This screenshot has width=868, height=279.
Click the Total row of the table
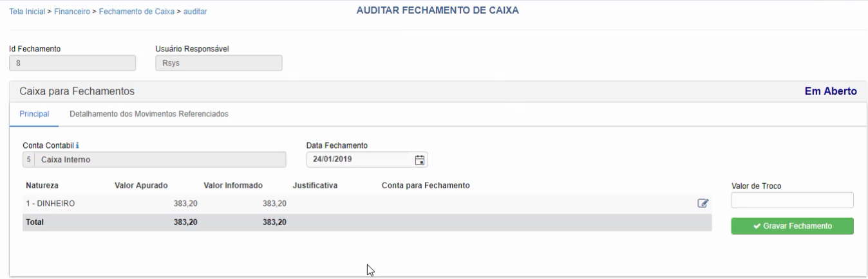pyautogui.click(x=367, y=222)
